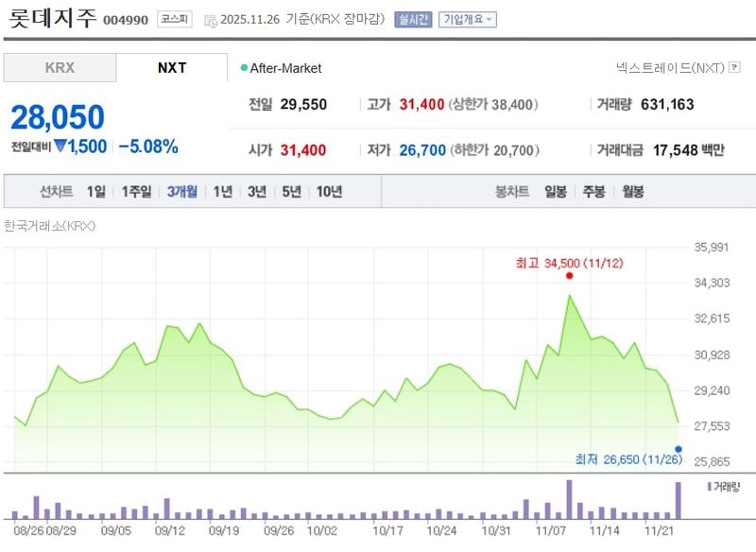Select the 1년 chart period
The height and width of the screenshot is (552, 756).
click(x=223, y=191)
